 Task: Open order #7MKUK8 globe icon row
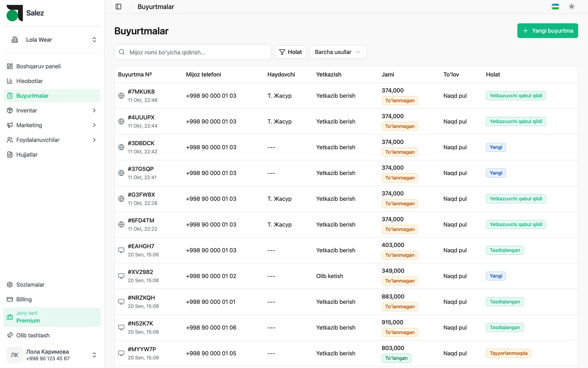click(121, 96)
